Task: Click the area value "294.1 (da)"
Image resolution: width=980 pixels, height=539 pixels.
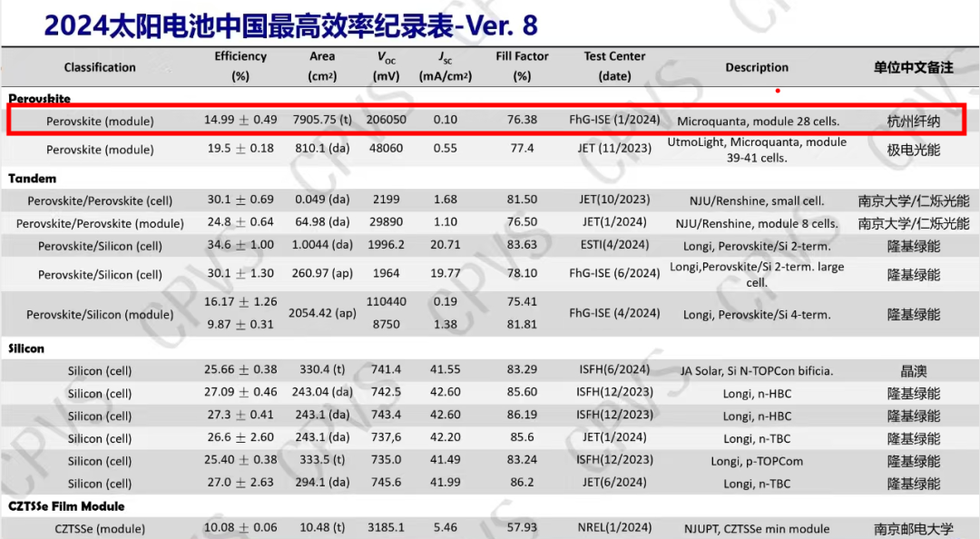Action: 322,482
